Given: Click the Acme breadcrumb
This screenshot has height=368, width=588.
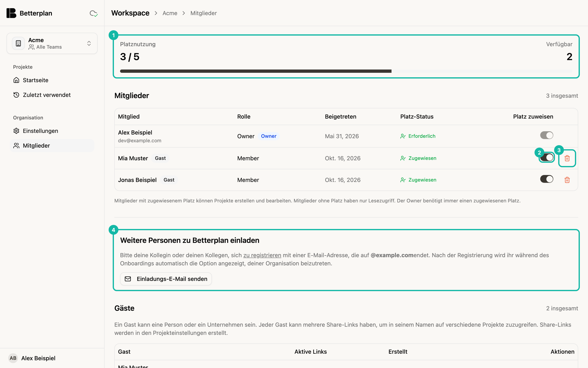Looking at the screenshot, I should (x=170, y=13).
